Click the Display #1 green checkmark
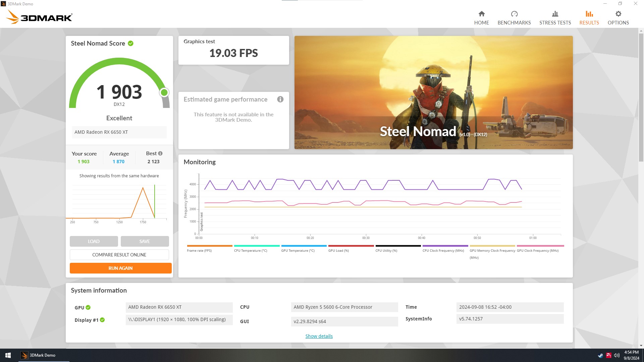Image resolution: width=644 pixels, height=362 pixels. (102, 320)
